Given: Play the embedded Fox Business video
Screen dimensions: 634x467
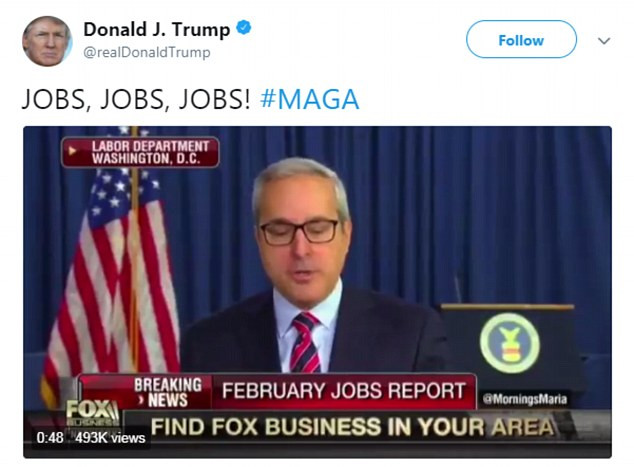Looking at the screenshot, I should (317, 292).
